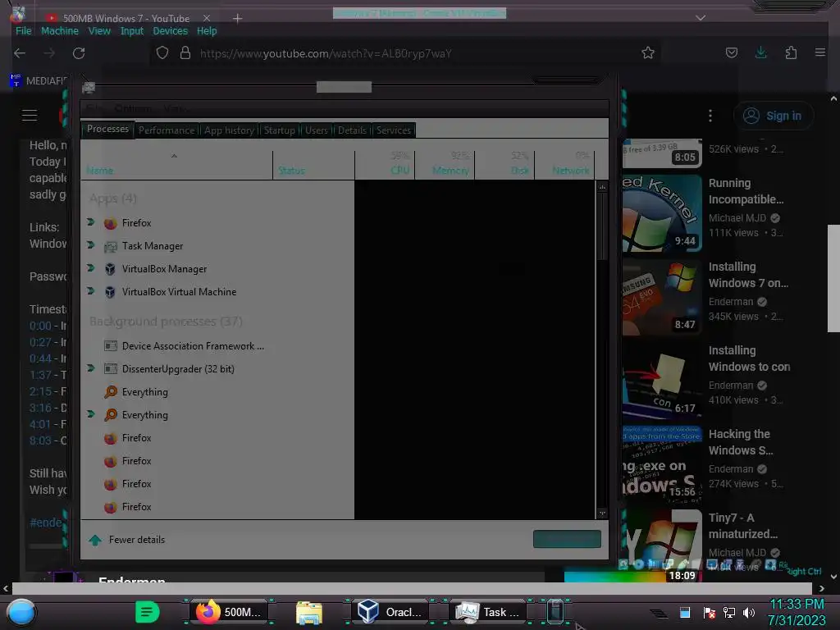Open the Firefox downloads arrow
The height and width of the screenshot is (630, 840).
(x=760, y=52)
